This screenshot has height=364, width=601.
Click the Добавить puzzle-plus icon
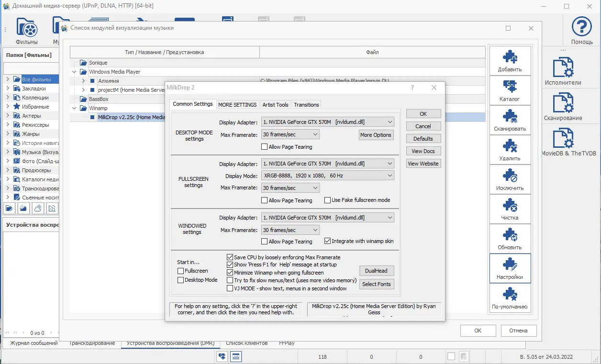[x=510, y=57]
